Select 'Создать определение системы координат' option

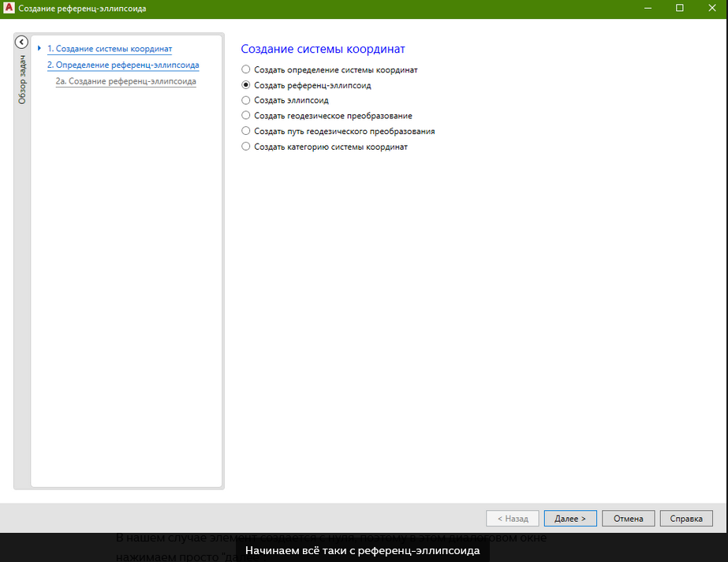pyautogui.click(x=246, y=70)
